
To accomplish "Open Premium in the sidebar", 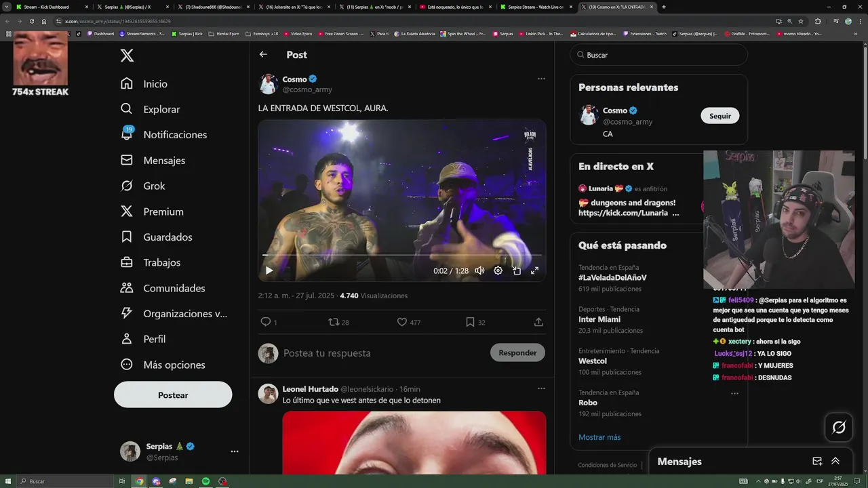I will pos(152,211).
